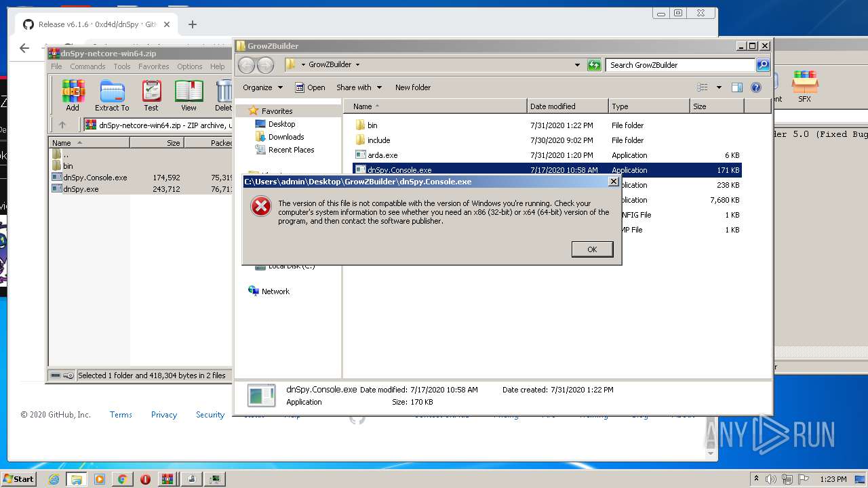Click OK in the compatibility error dialog

[592, 249]
